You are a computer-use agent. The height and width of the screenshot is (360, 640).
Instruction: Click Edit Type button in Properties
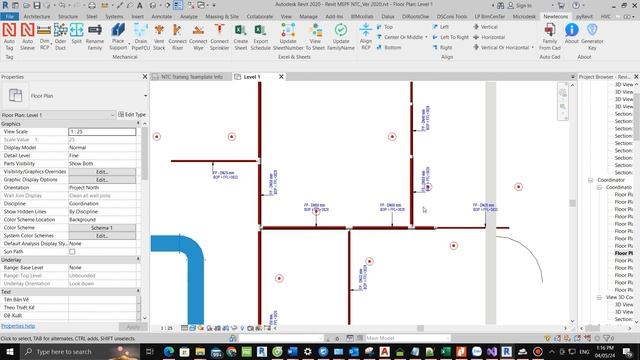click(132, 115)
